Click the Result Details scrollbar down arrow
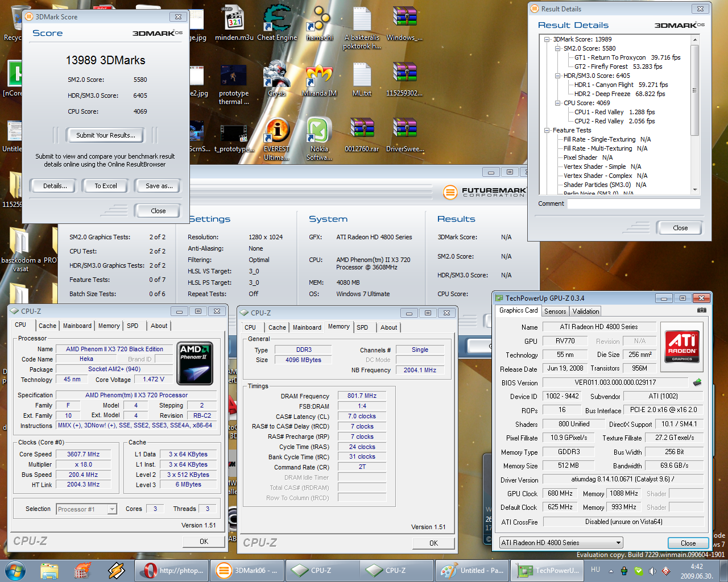 pyautogui.click(x=694, y=190)
